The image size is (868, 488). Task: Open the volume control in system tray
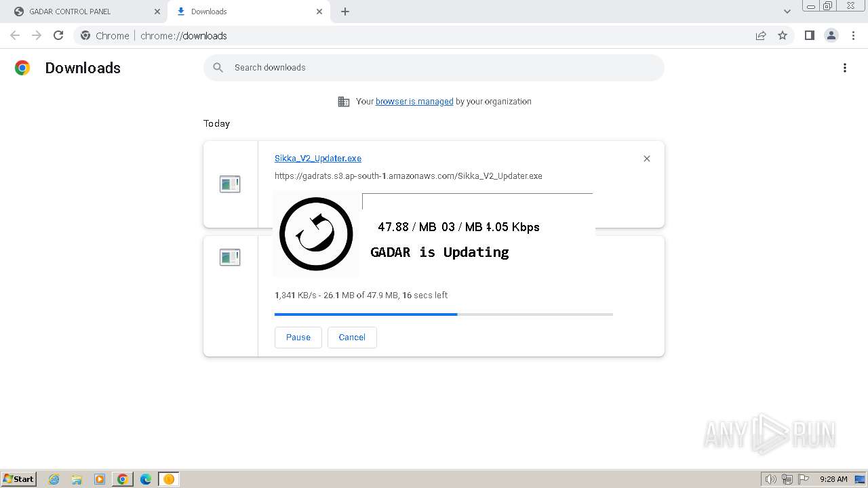coord(771,479)
